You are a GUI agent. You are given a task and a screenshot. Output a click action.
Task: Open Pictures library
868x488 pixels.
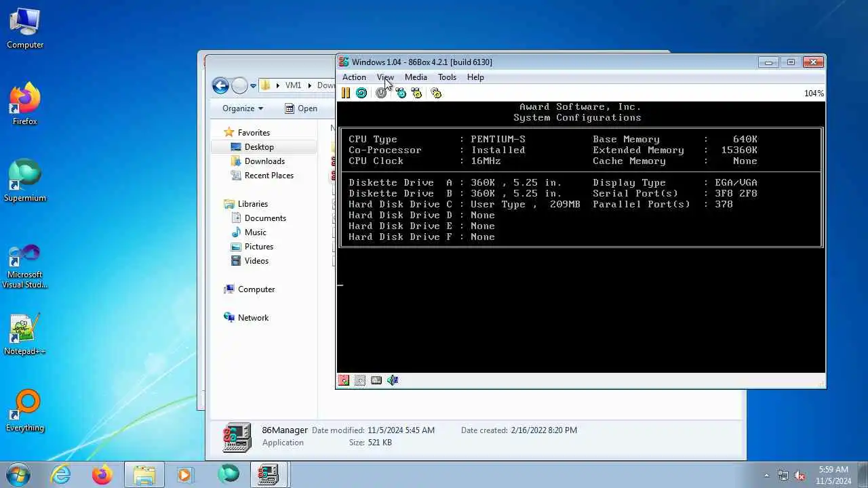tap(252, 247)
